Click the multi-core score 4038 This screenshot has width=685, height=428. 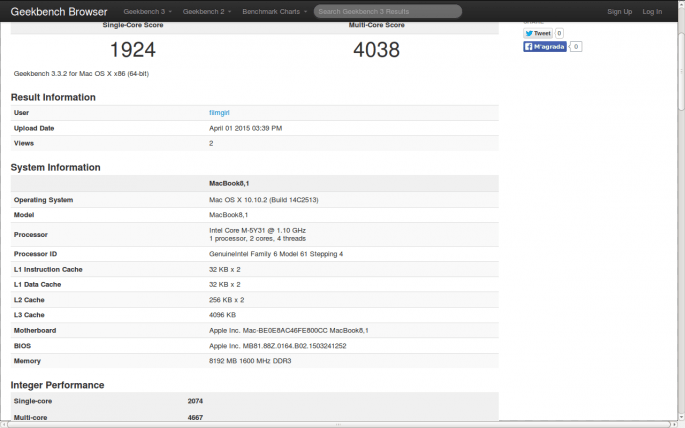click(x=376, y=49)
